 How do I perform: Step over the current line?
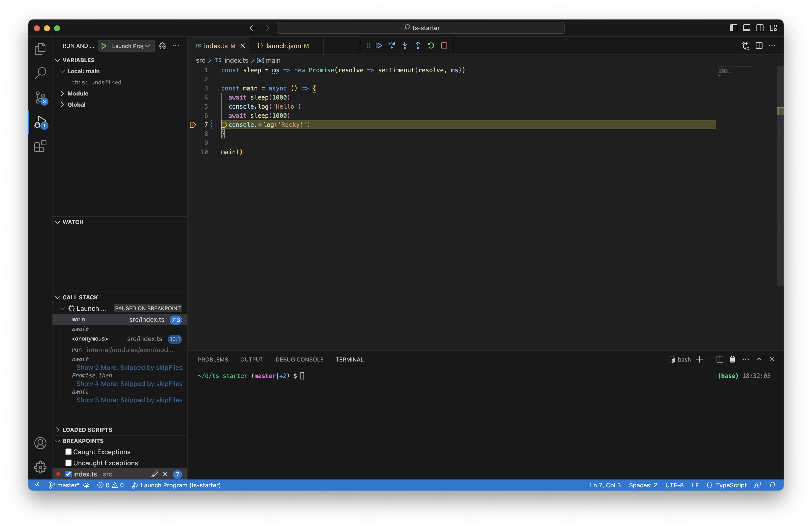point(391,45)
